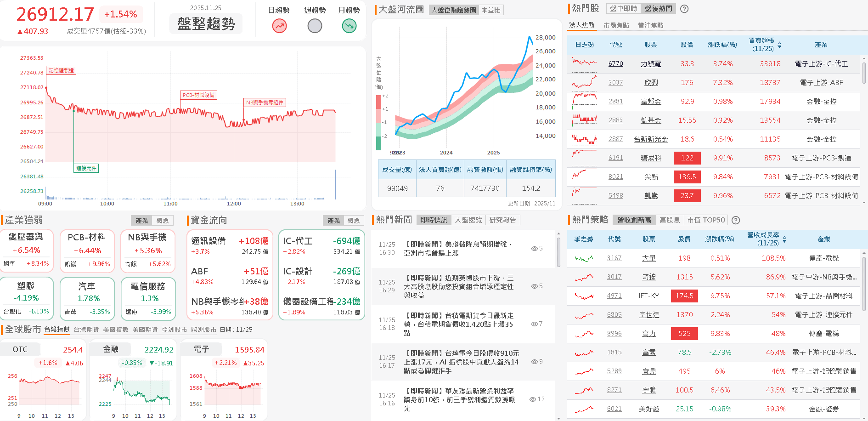Click the 大星 green quarterly sparkline chart

(x=583, y=258)
